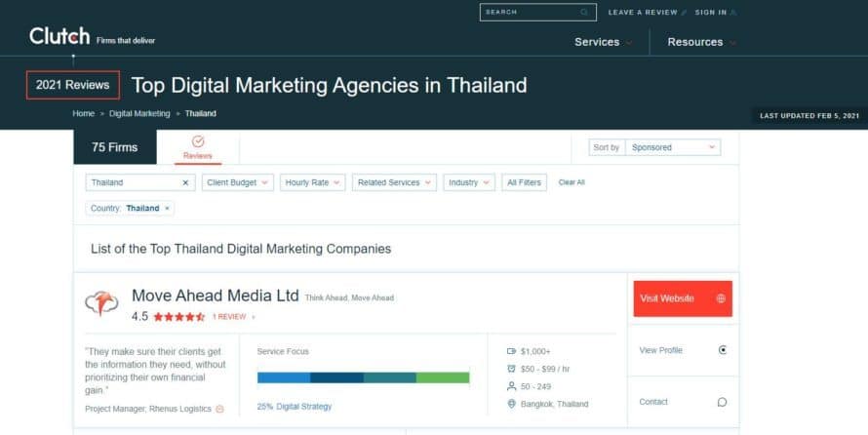Click the green segment of Service Focus bar
This screenshot has width=868, height=435.
443,377
